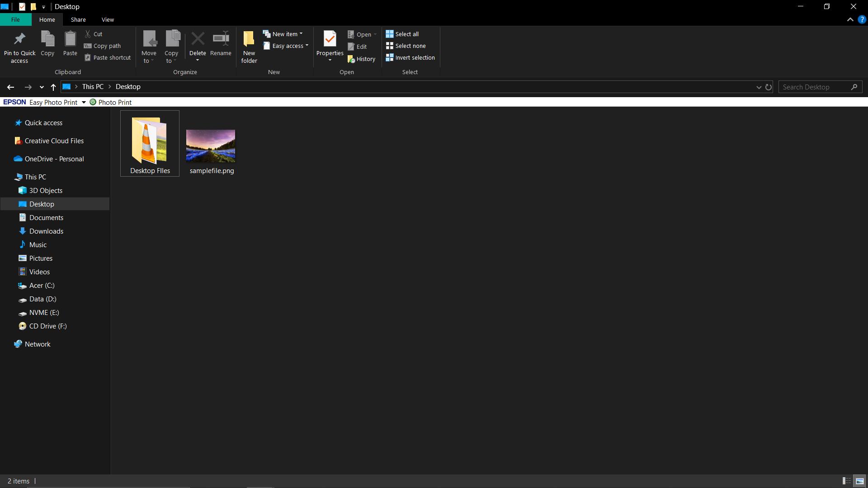Open the View ribbon tab
The height and width of the screenshot is (488, 868).
coord(107,20)
